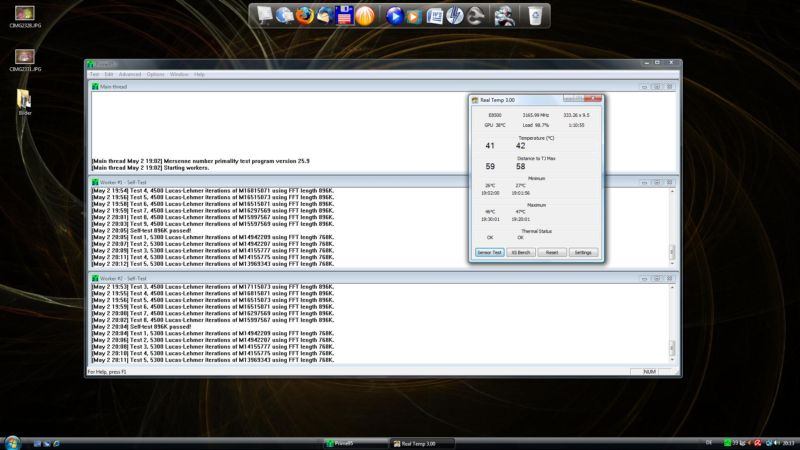The image size is (800, 450).
Task: Open the blue floppy disk dock icon
Action: [344, 15]
